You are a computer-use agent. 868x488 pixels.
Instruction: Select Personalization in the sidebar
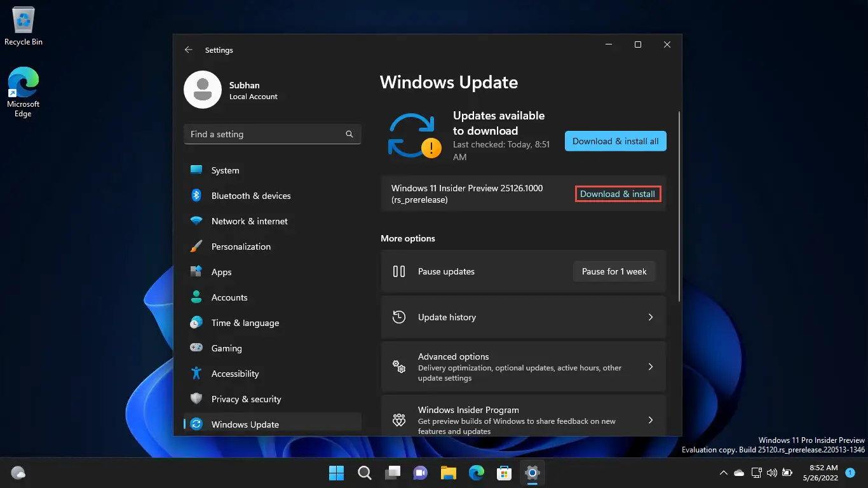click(x=273, y=247)
